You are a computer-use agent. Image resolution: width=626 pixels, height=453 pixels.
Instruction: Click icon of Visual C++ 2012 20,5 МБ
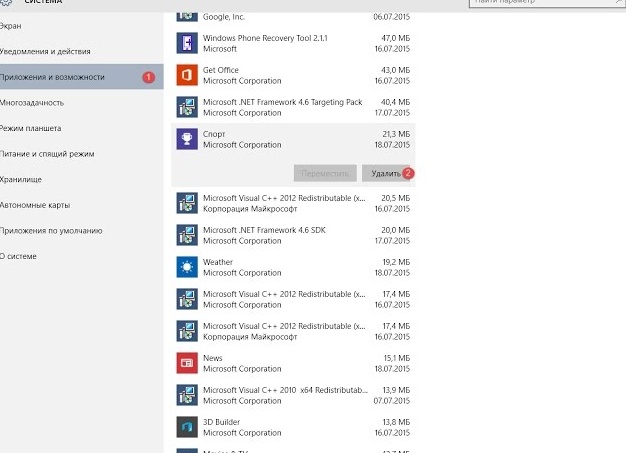[187, 203]
